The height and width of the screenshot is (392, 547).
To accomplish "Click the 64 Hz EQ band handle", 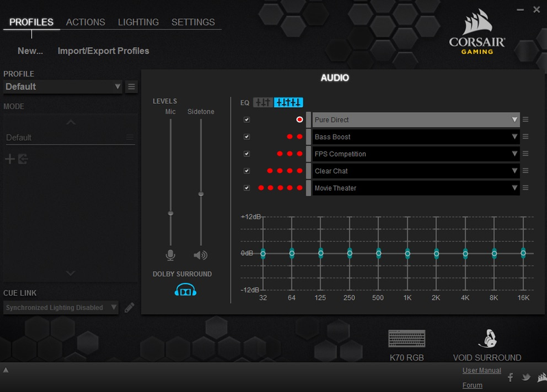I will coord(292,253).
